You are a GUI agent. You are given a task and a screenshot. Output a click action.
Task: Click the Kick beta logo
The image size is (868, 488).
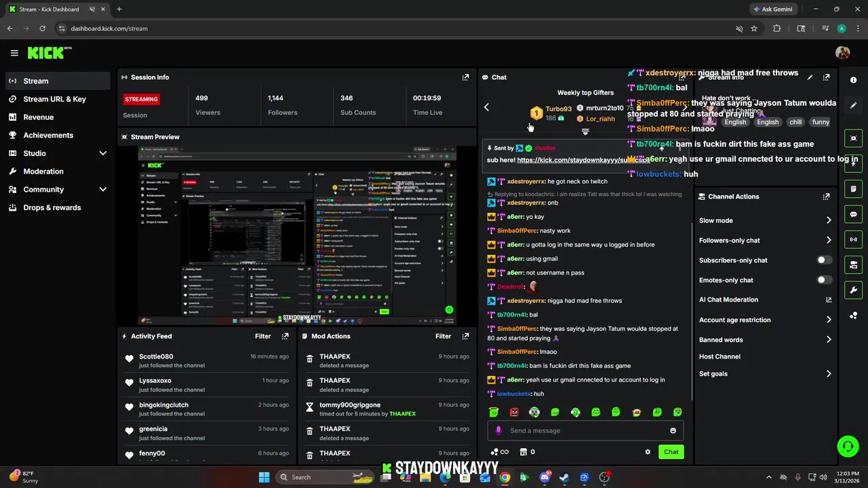[x=49, y=53]
